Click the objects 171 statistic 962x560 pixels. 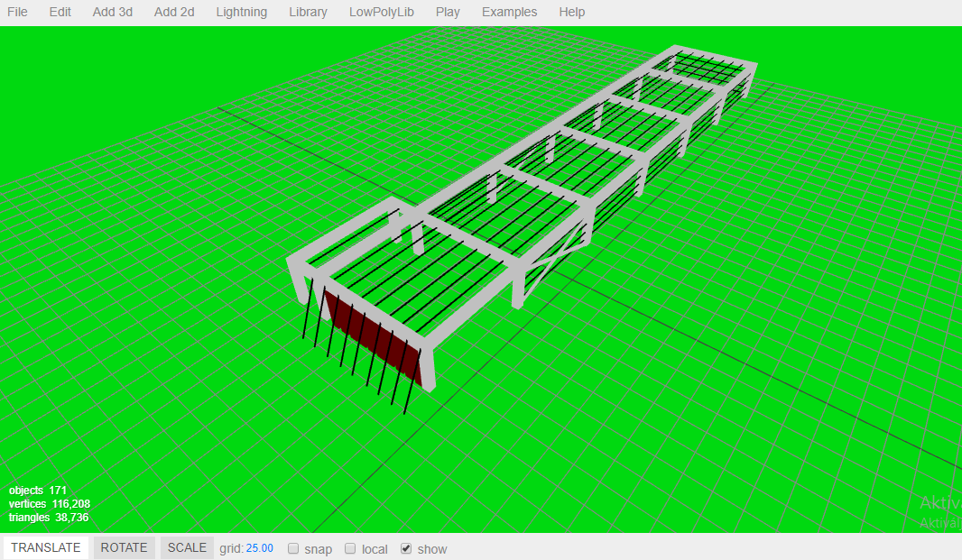pyautogui.click(x=37, y=490)
